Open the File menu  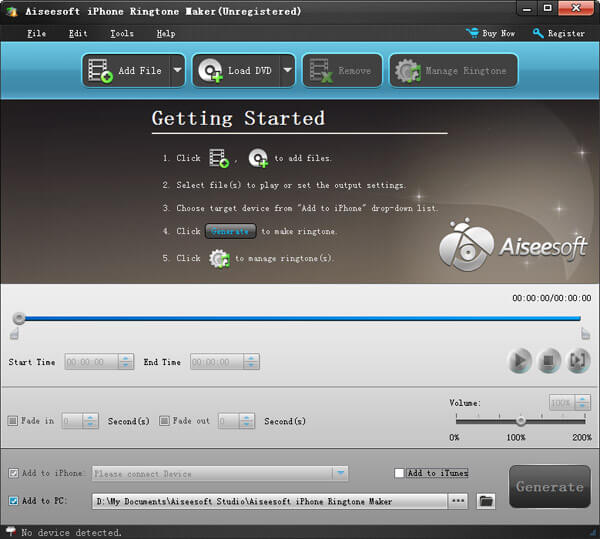37,34
